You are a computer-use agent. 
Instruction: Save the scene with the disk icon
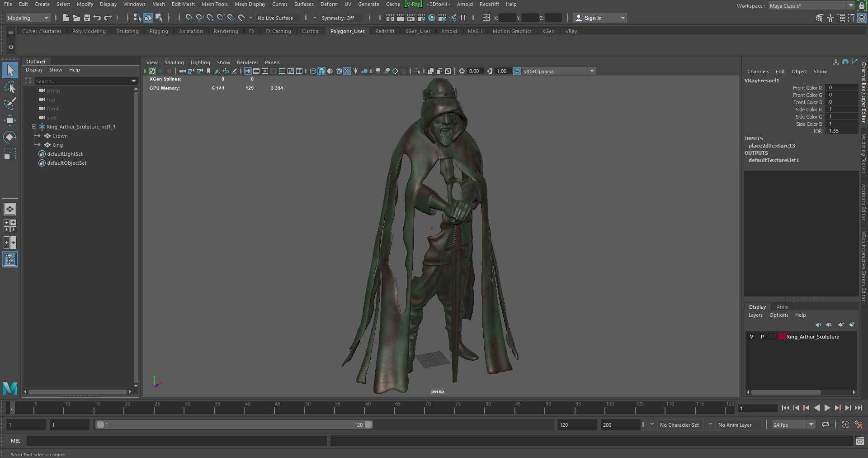click(x=87, y=18)
